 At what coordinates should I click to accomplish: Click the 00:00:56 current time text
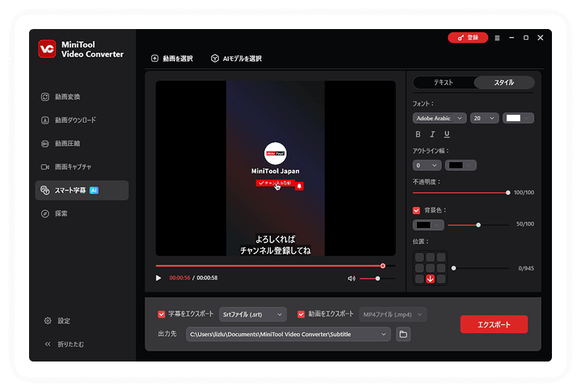(179, 278)
